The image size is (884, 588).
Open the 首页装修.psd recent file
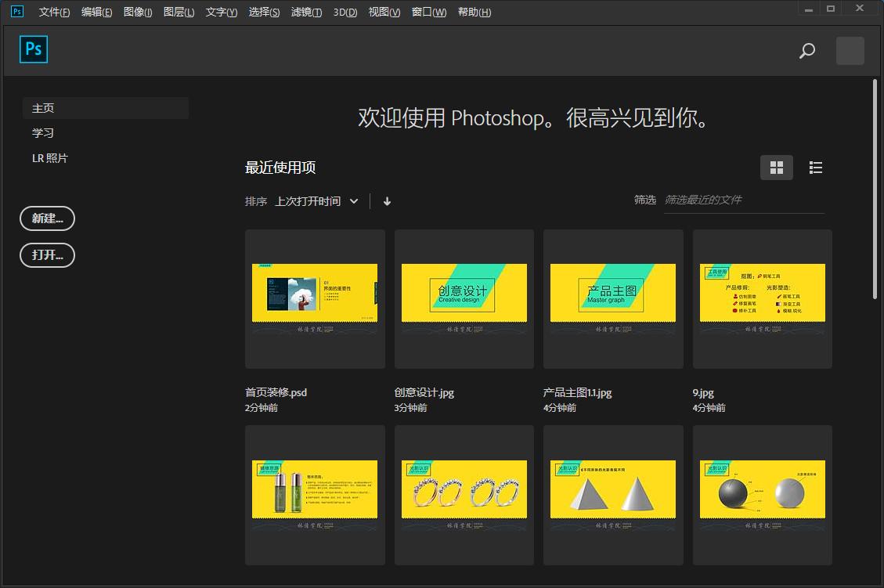[314, 298]
